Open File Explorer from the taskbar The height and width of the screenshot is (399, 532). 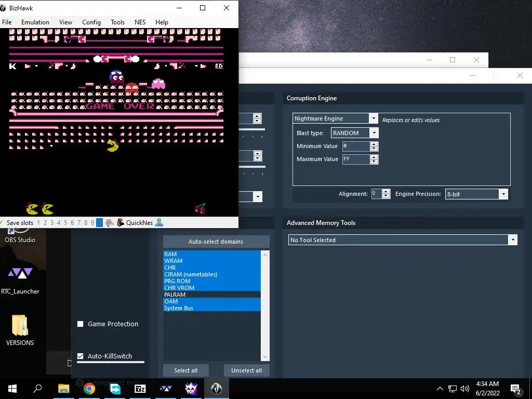point(63,389)
